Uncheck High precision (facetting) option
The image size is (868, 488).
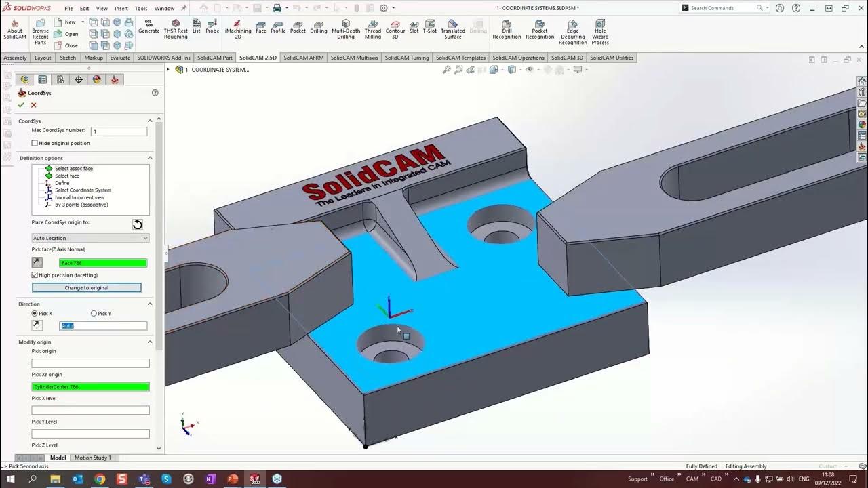tap(35, 275)
